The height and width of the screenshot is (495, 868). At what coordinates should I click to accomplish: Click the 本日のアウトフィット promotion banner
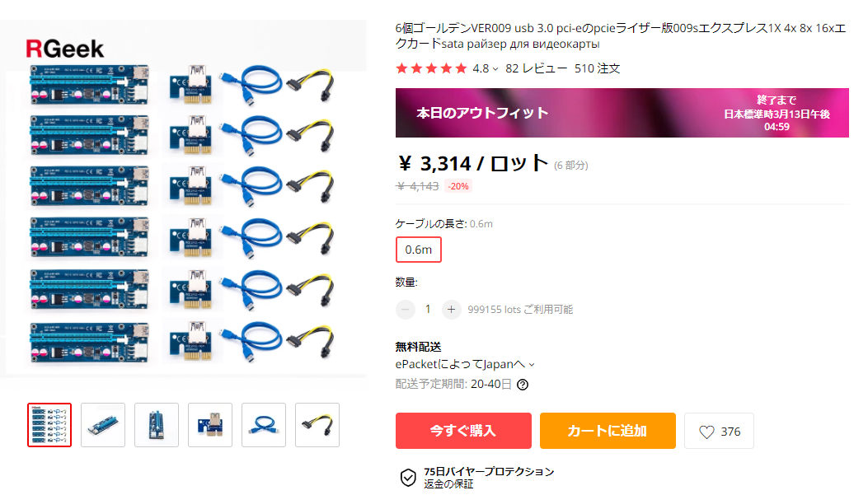[622, 113]
